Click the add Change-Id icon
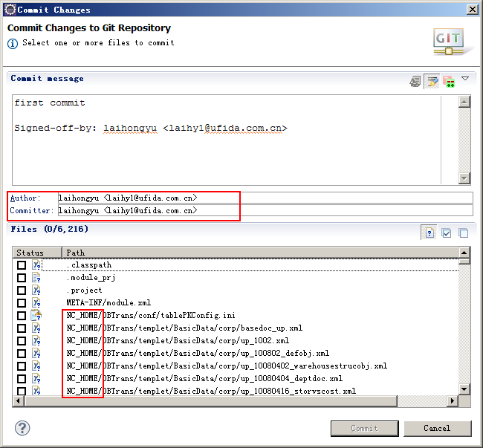483x448 pixels. coord(449,82)
